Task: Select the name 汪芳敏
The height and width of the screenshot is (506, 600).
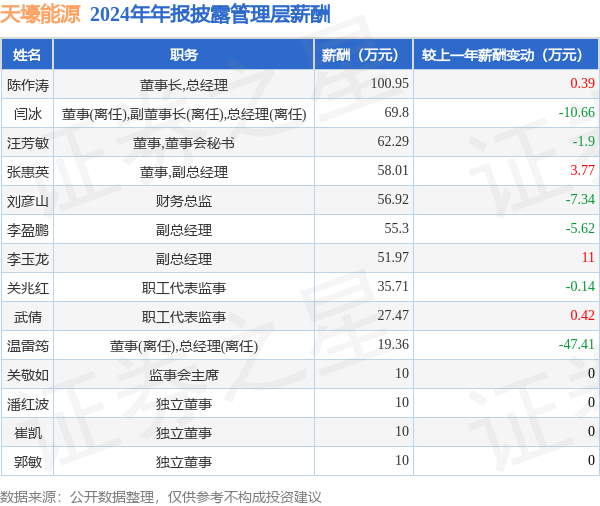Action: coord(28,143)
